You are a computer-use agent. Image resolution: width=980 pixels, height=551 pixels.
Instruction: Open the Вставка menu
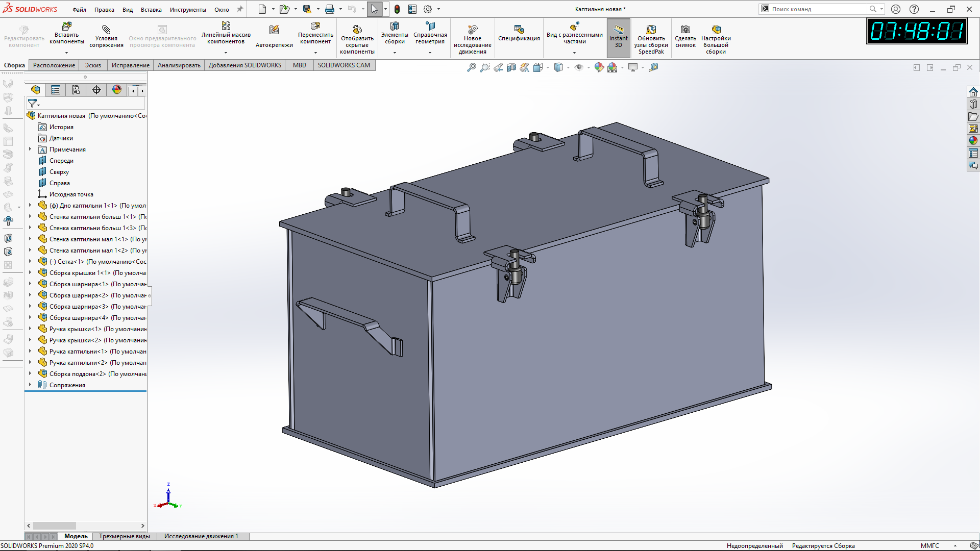[151, 10]
